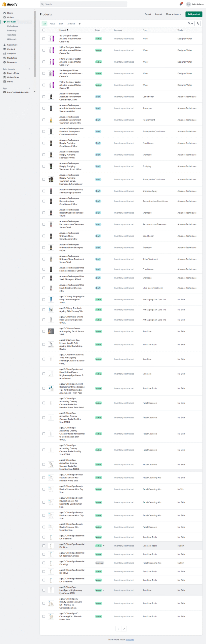206x644 pixels.
Task: Switch to the Archived tab
Action: coord(71,24)
